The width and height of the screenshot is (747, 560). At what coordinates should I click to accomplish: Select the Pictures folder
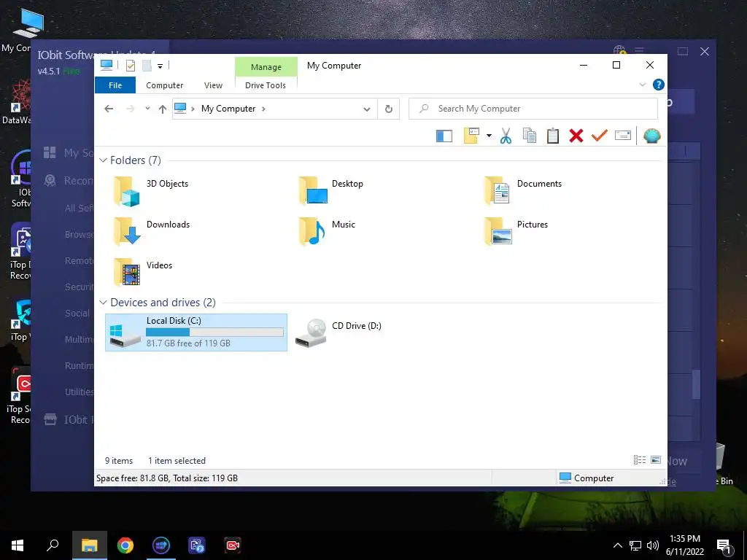516,231
